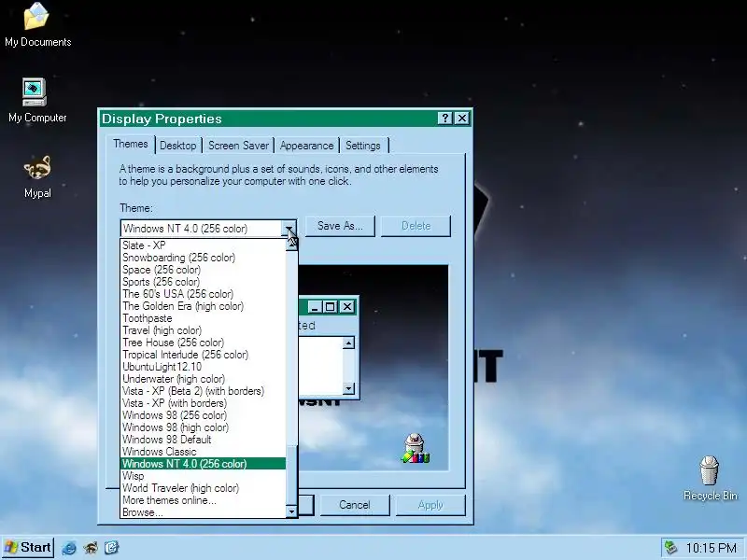
Task: Click the Save As... button
Action: click(340, 226)
